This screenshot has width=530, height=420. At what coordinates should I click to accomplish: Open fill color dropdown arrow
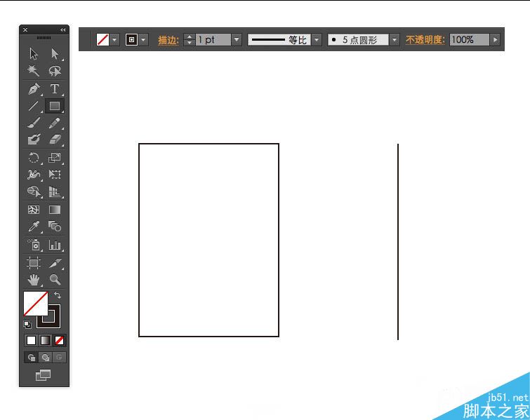coord(114,39)
